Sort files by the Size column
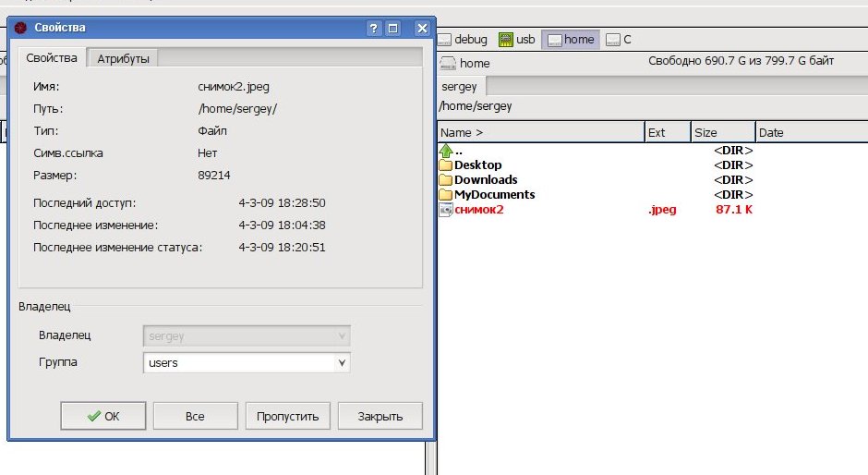 pyautogui.click(x=722, y=132)
